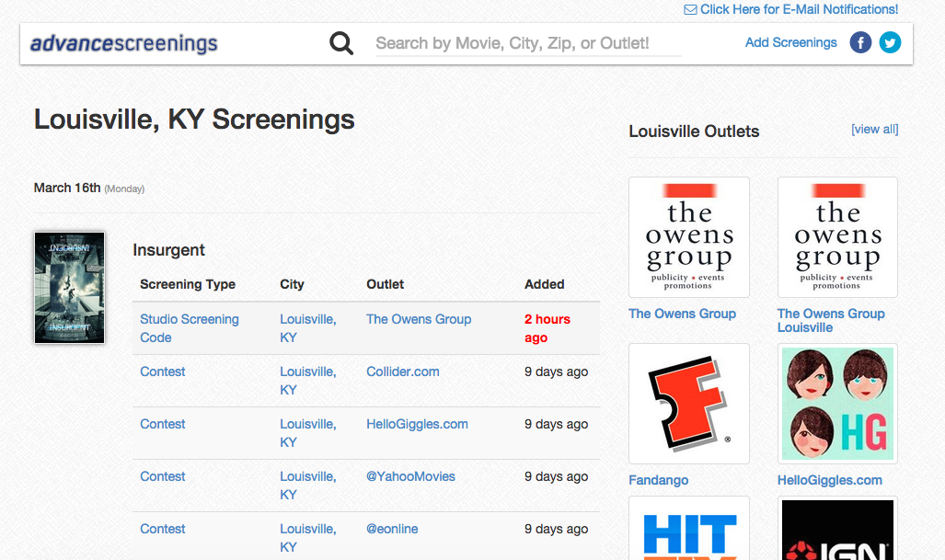
Task: Open the Fandango sidebar link
Action: [x=658, y=480]
